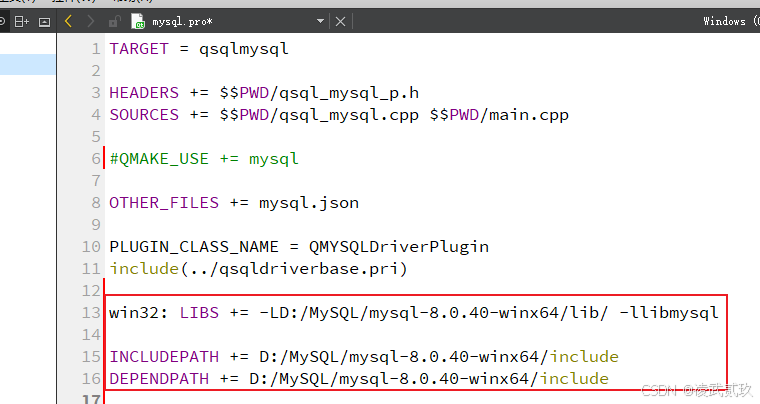The width and height of the screenshot is (760, 404).
Task: Click -llibmysql at end of line 13
Action: tap(669, 313)
